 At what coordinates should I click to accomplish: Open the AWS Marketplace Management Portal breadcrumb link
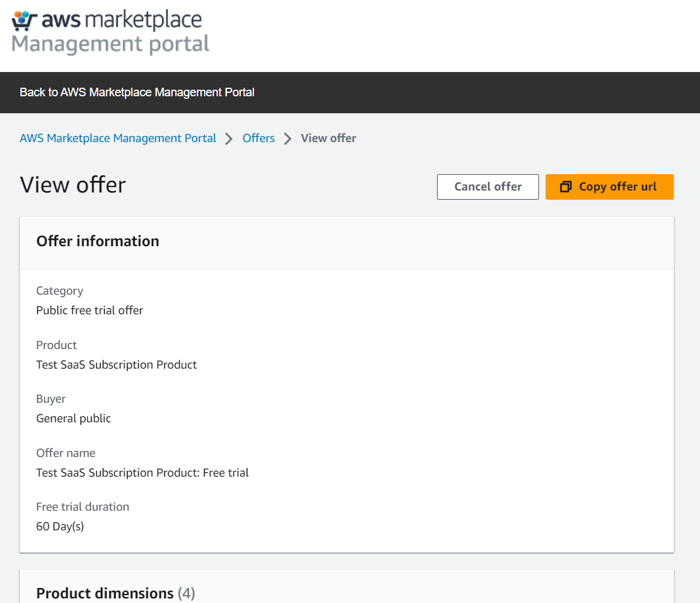pyautogui.click(x=118, y=138)
